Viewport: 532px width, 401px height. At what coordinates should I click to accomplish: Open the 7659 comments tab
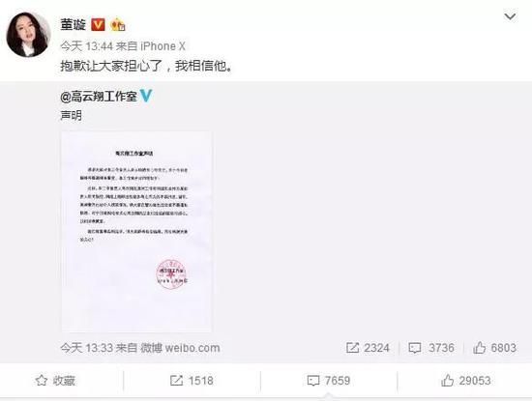(329, 381)
